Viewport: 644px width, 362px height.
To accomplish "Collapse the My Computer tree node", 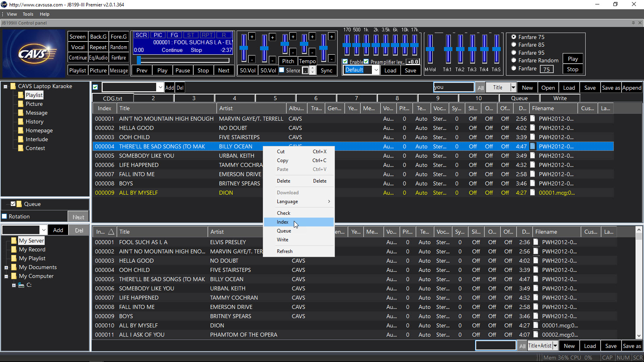I will pos(6,276).
